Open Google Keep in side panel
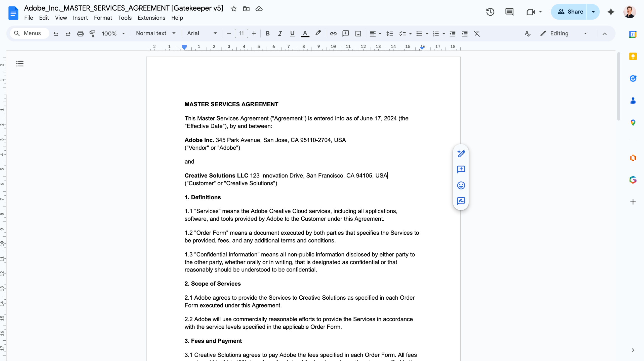 coord(633,56)
